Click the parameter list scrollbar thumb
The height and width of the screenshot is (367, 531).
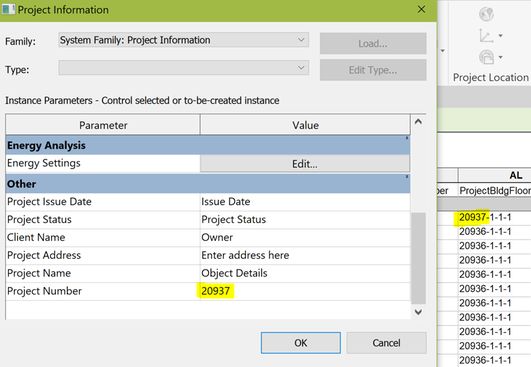click(x=418, y=258)
